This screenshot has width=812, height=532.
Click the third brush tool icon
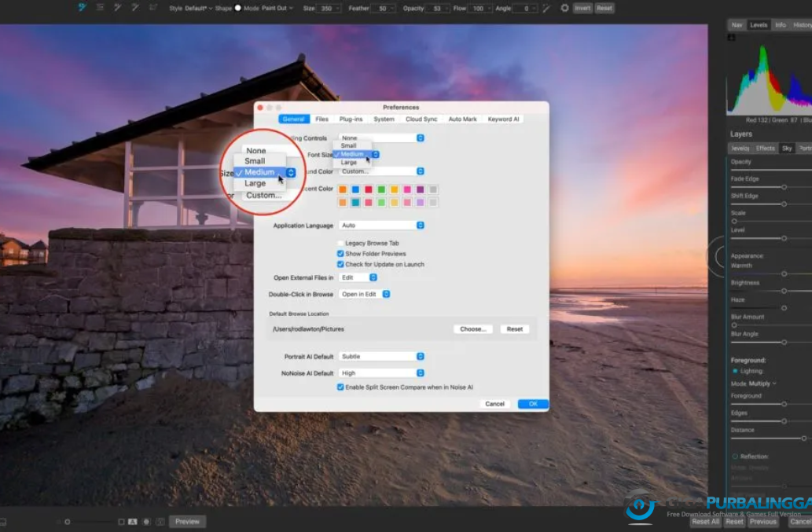coord(118,8)
